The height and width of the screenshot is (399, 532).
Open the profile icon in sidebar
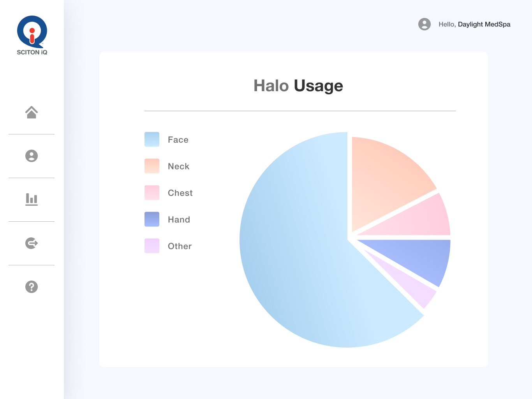tap(32, 156)
